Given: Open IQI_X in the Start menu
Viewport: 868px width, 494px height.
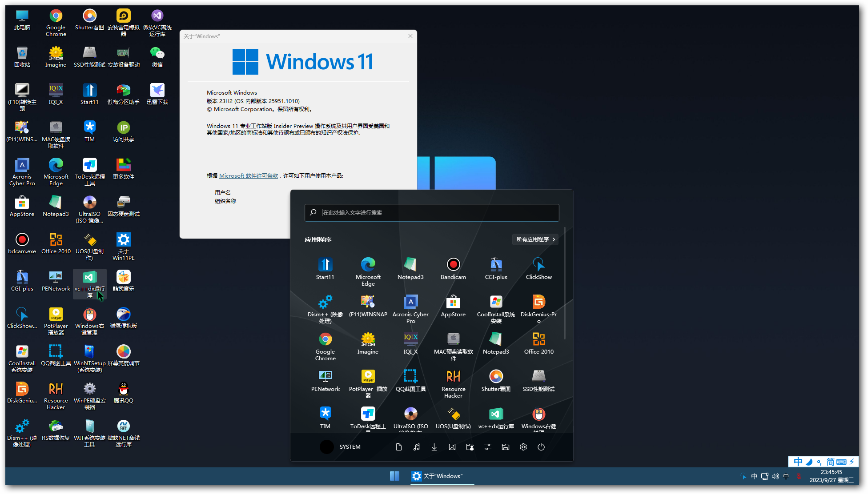Looking at the screenshot, I should [410, 343].
